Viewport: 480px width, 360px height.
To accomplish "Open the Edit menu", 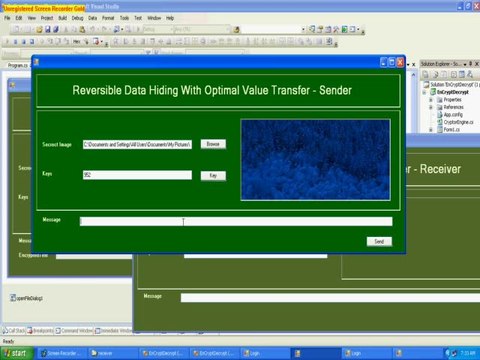I will point(19,18).
